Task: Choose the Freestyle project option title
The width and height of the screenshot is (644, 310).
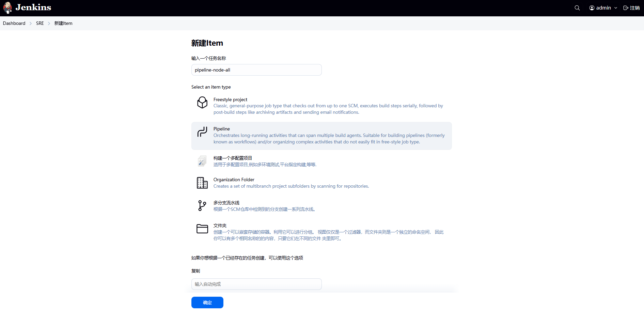Action: point(230,99)
